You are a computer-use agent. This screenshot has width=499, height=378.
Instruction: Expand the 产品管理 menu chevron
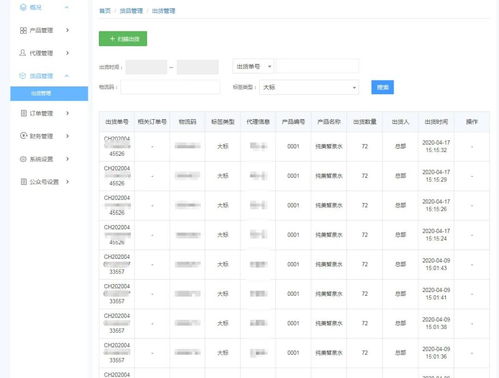click(67, 30)
